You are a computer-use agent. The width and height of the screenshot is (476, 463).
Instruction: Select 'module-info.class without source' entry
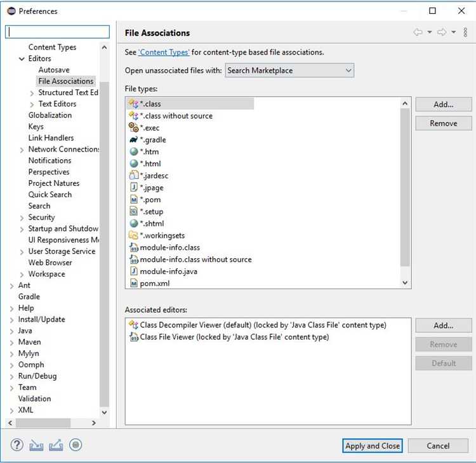(x=195, y=259)
